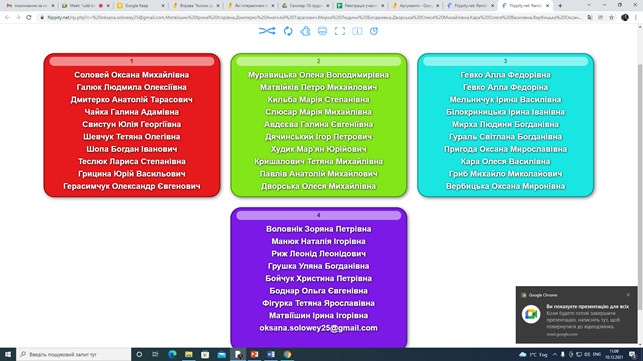Shuffle groups with the crossed arrows icon

[x=267, y=31]
